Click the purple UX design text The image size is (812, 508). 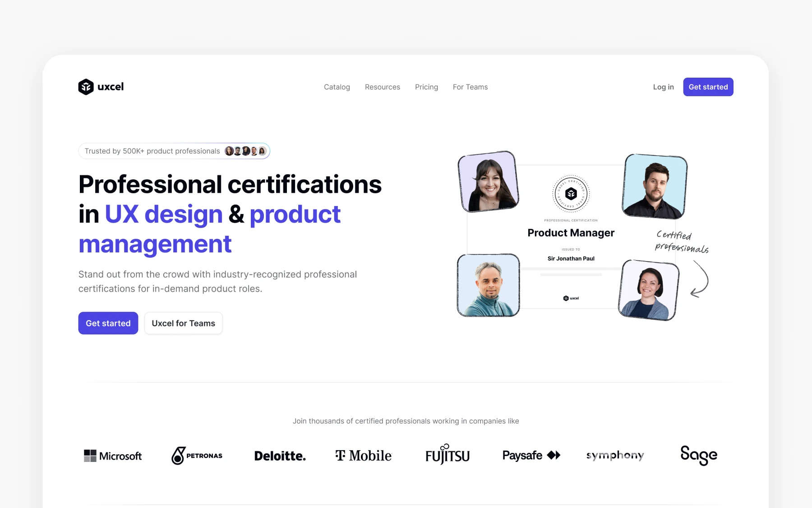164,214
